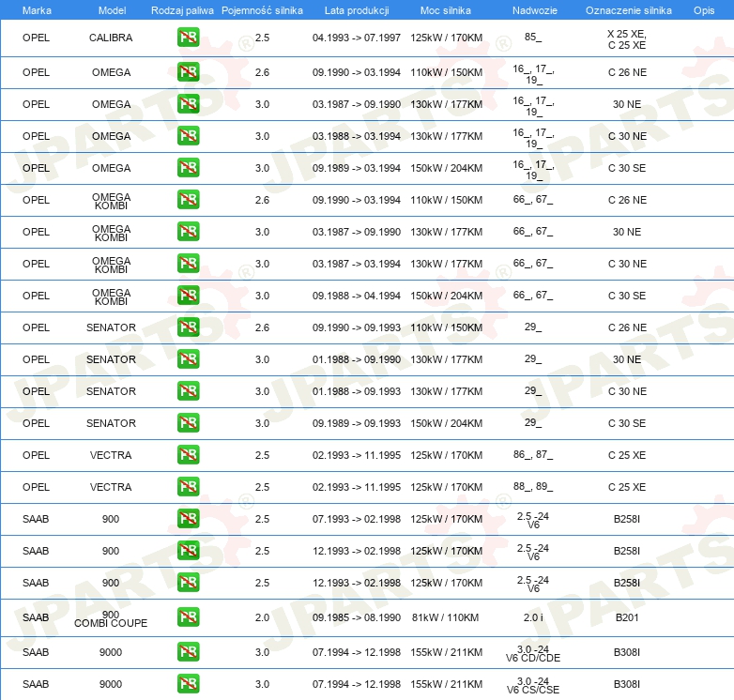Image resolution: width=734 pixels, height=700 pixels.
Task: Click the fuel icon in the 900 COMBI COUPE row
Action: (188, 617)
